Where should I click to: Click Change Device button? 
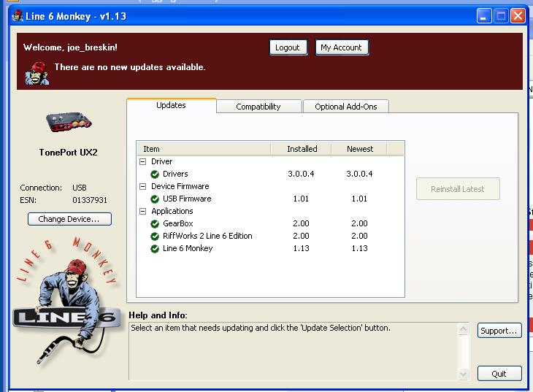69,219
